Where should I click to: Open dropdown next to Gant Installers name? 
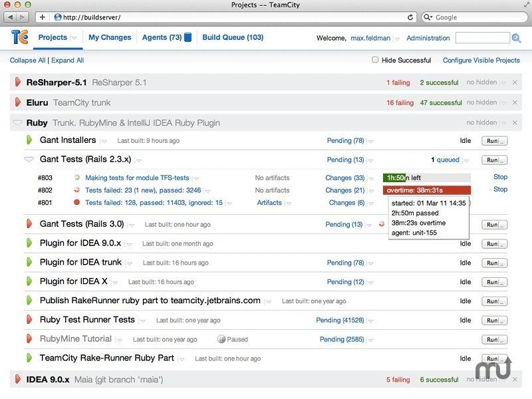point(104,141)
